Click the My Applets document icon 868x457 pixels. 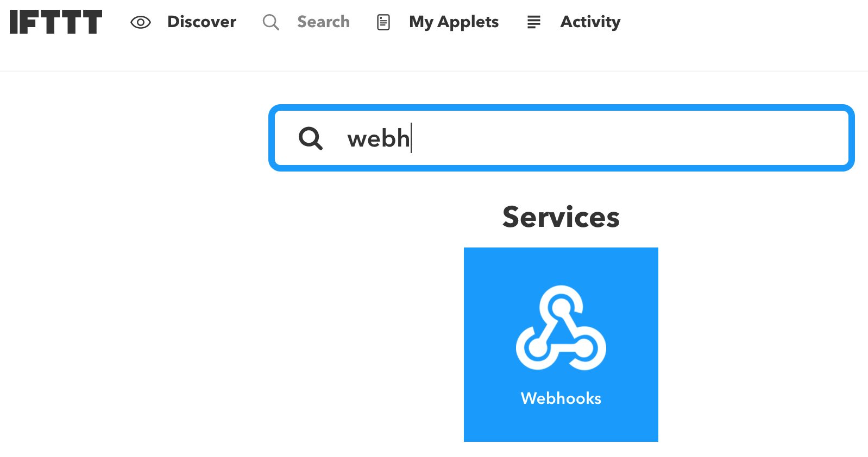pos(383,22)
